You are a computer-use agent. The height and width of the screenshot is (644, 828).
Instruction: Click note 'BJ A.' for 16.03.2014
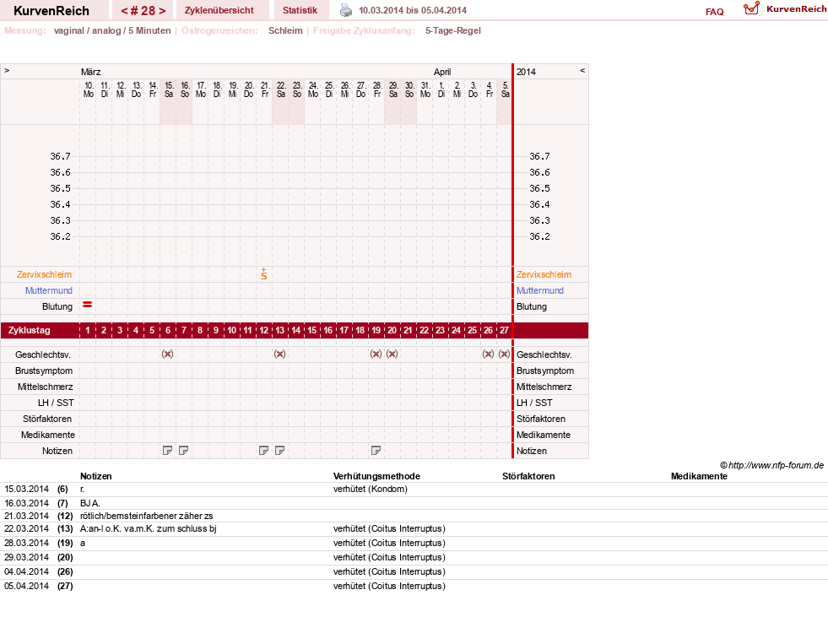point(90,503)
